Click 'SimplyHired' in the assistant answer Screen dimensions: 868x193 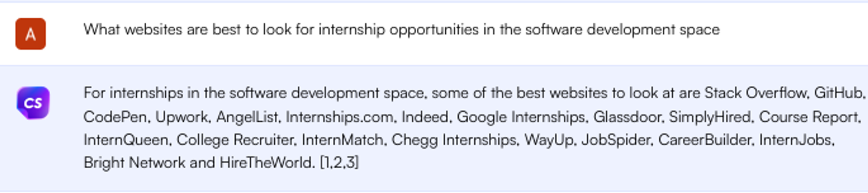[710, 117]
